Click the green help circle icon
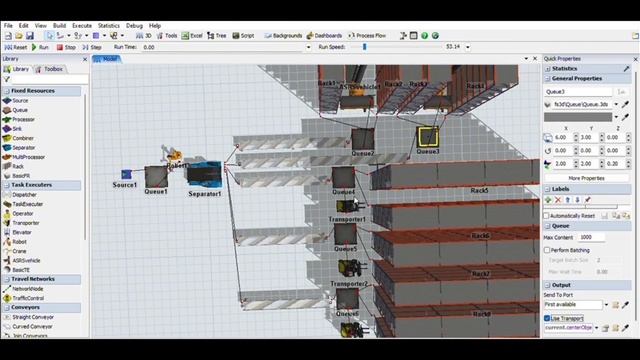This screenshot has height=360, width=640. (424, 36)
